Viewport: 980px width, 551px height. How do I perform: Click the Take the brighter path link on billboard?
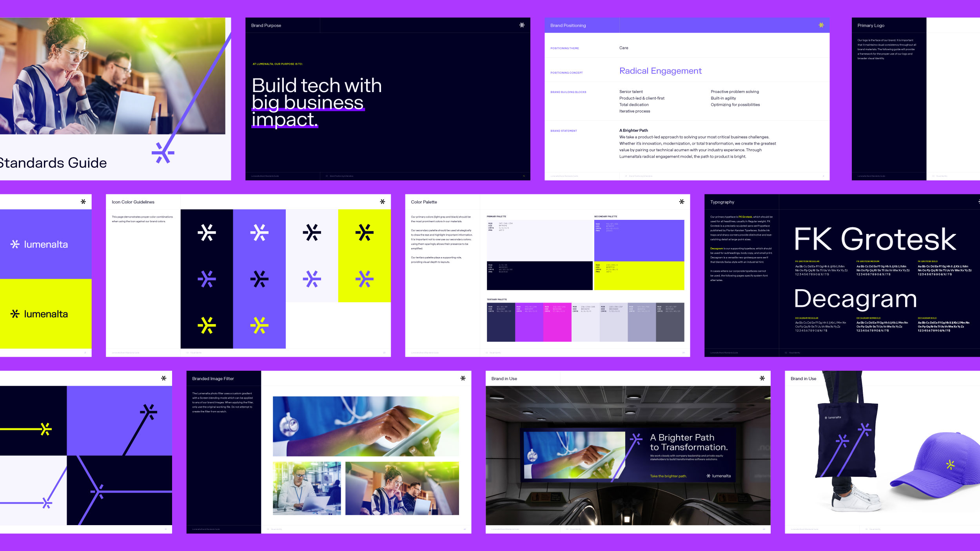coord(668,476)
